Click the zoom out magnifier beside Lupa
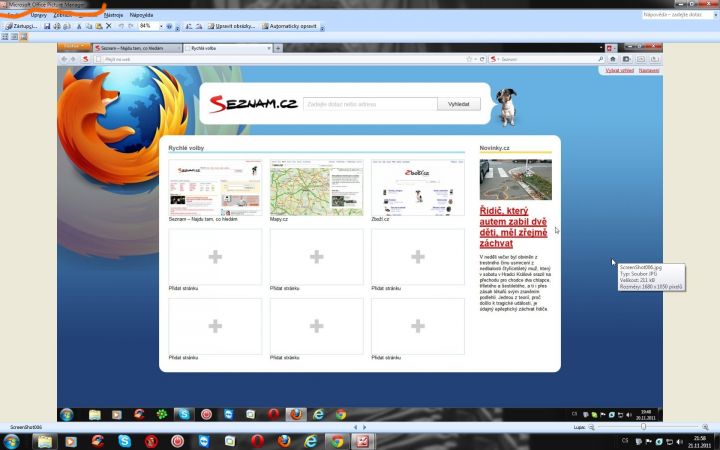 591,427
